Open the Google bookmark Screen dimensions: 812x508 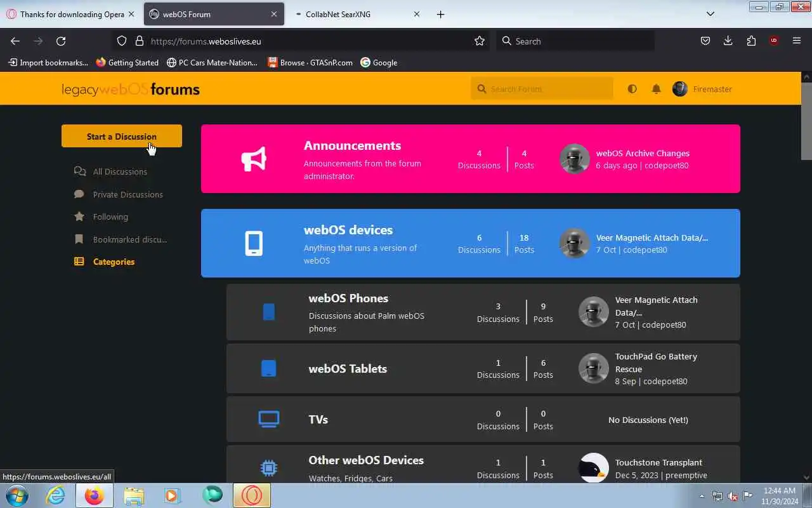(379, 62)
